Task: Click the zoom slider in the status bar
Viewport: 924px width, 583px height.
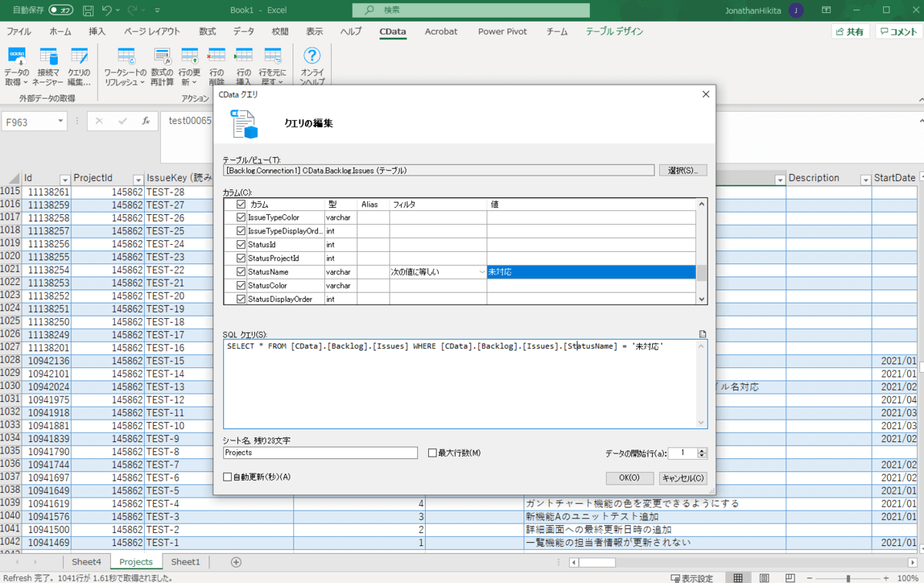Action: 848,578
